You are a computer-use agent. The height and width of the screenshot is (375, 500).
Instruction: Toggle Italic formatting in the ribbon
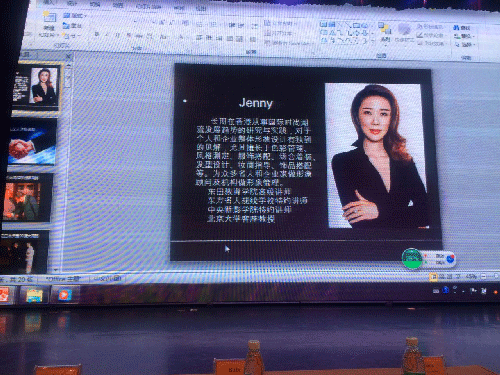click(x=107, y=34)
